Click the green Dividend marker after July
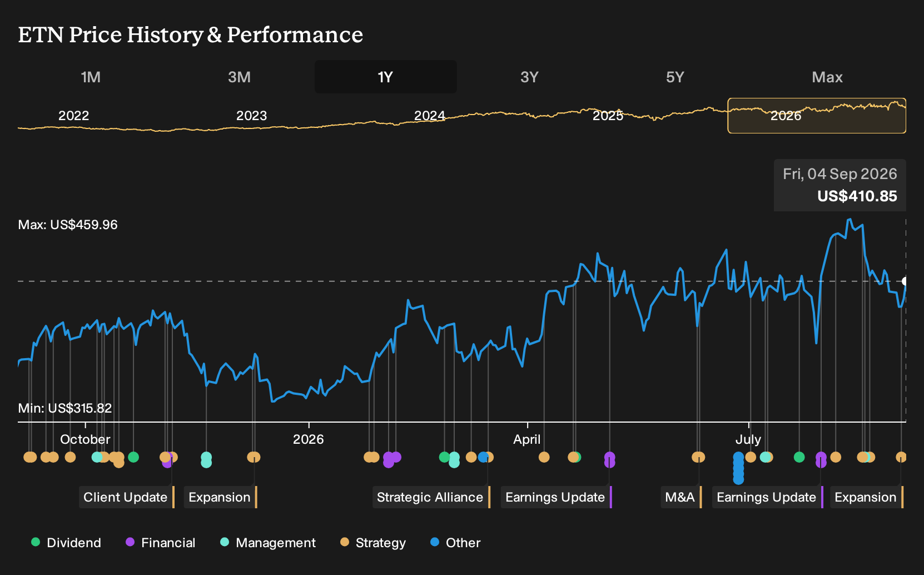The height and width of the screenshot is (575, 924). point(799,457)
